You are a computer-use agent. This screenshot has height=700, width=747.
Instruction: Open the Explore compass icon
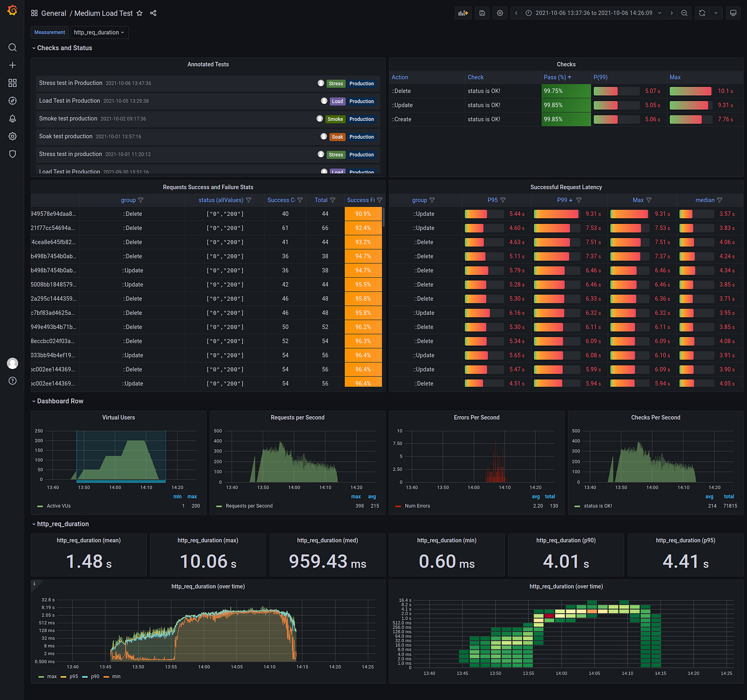12,101
